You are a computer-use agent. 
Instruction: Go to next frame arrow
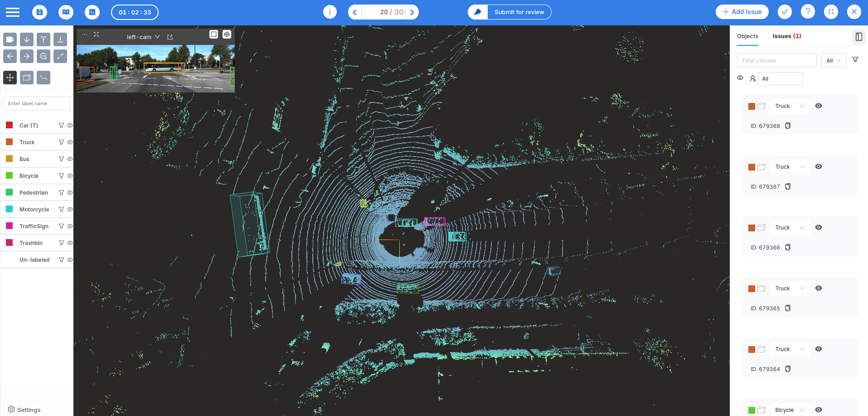pos(412,12)
